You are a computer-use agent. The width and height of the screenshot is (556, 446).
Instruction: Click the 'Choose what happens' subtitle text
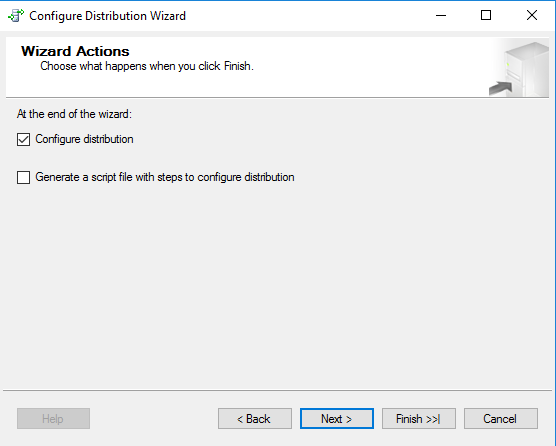(147, 66)
